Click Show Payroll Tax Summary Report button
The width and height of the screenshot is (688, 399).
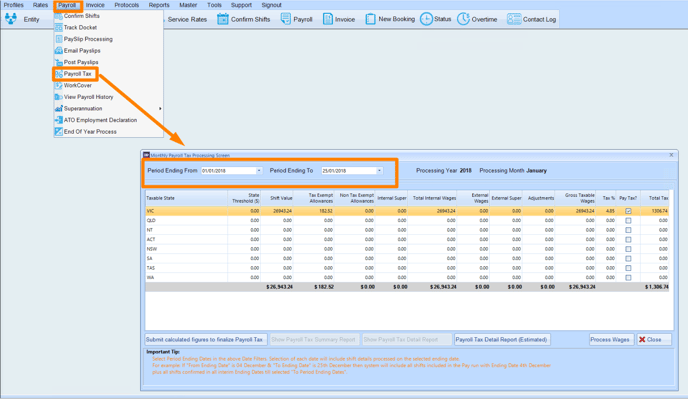point(315,340)
